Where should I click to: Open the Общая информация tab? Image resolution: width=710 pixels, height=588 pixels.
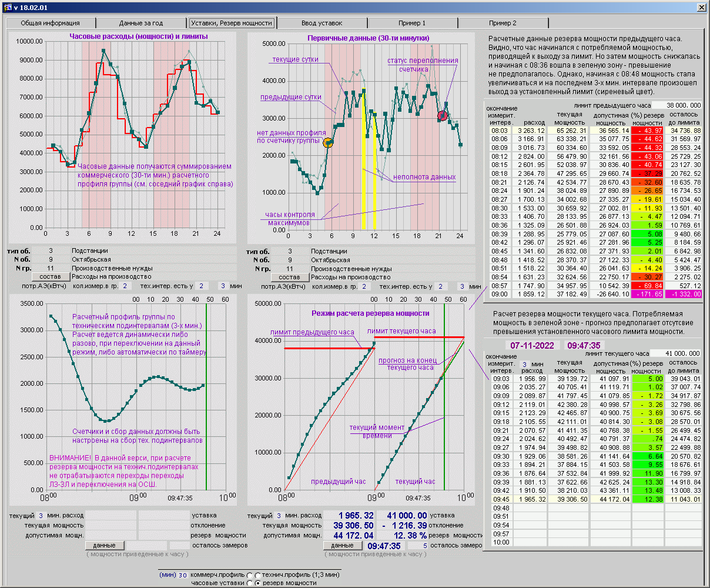(50, 23)
